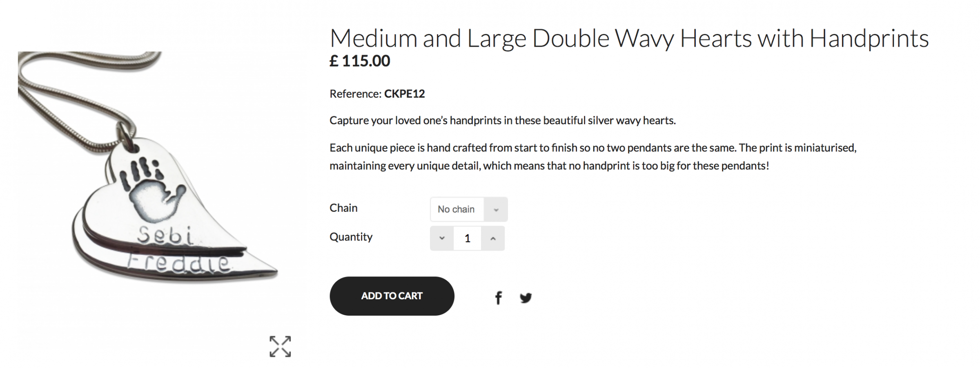Click the Chain option label

(343, 208)
